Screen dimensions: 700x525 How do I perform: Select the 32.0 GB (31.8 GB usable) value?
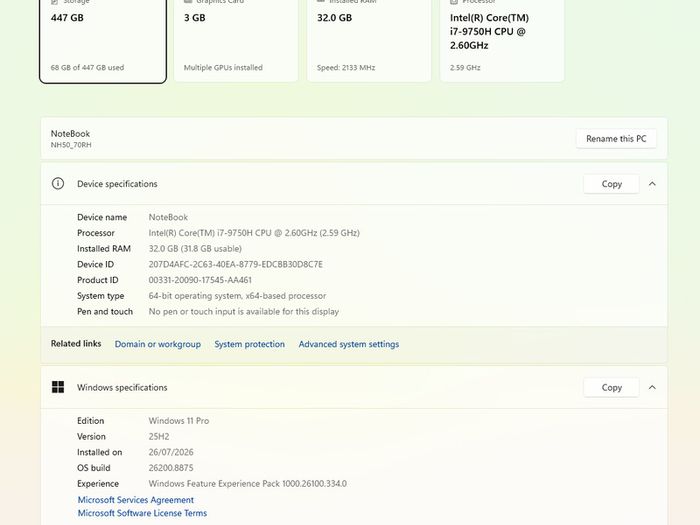(x=195, y=249)
